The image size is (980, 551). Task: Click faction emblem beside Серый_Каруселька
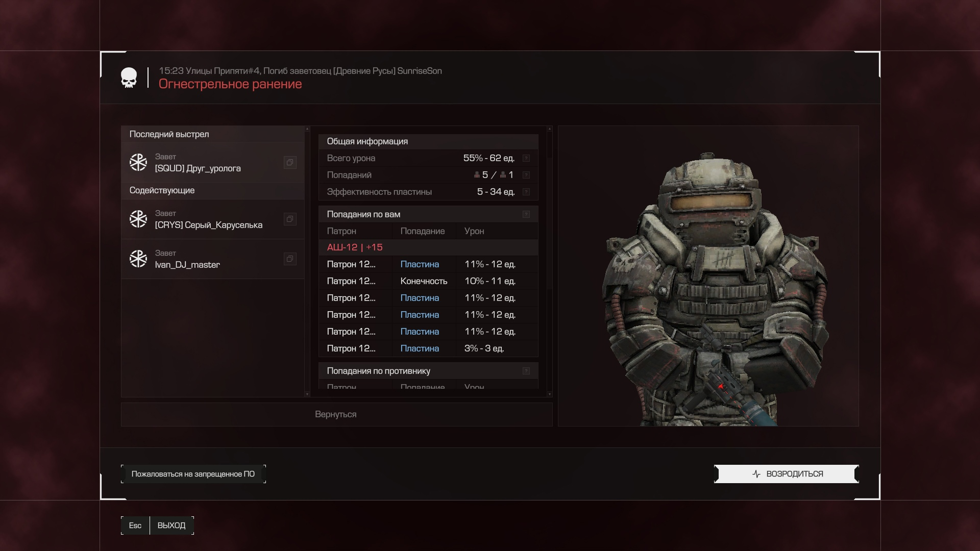(x=138, y=219)
